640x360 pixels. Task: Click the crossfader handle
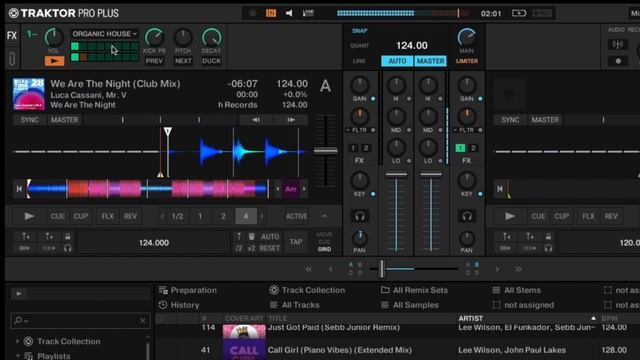[382, 269]
